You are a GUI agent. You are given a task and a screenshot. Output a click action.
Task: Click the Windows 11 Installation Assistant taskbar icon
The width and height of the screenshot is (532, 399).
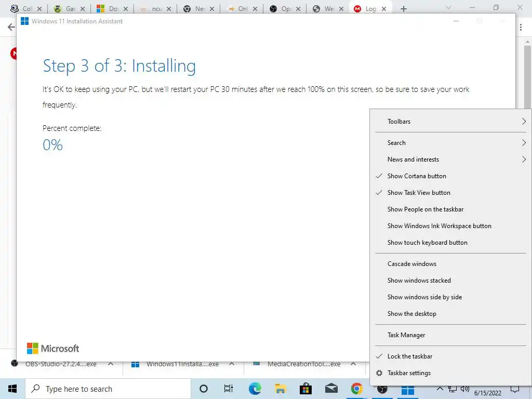coord(407,390)
